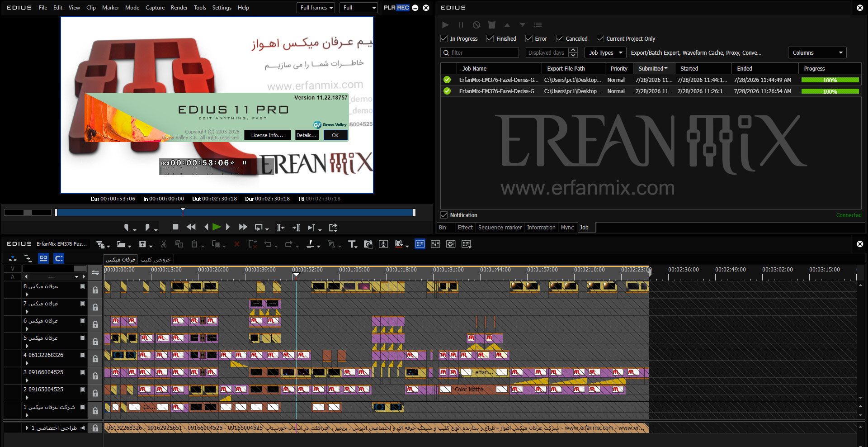
Task: Open the Job Types dropdown
Action: 605,52
